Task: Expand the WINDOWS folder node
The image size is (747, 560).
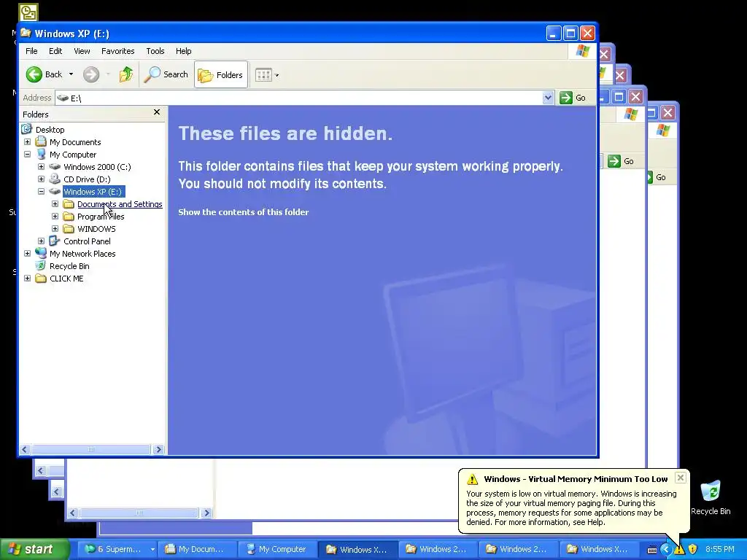Action: [x=55, y=228]
